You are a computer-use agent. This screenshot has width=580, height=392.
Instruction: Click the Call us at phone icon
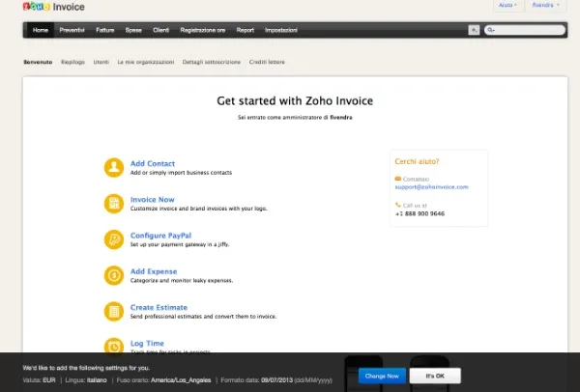(x=398, y=205)
